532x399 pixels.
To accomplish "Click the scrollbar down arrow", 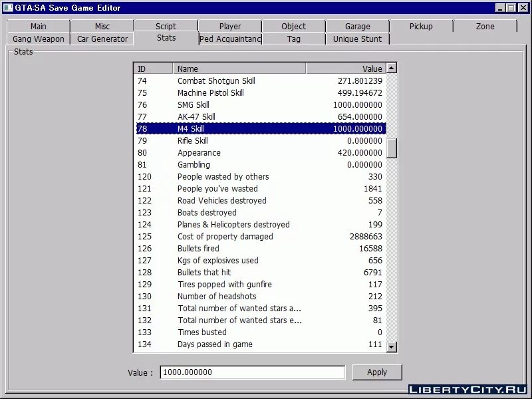I will click(x=392, y=346).
